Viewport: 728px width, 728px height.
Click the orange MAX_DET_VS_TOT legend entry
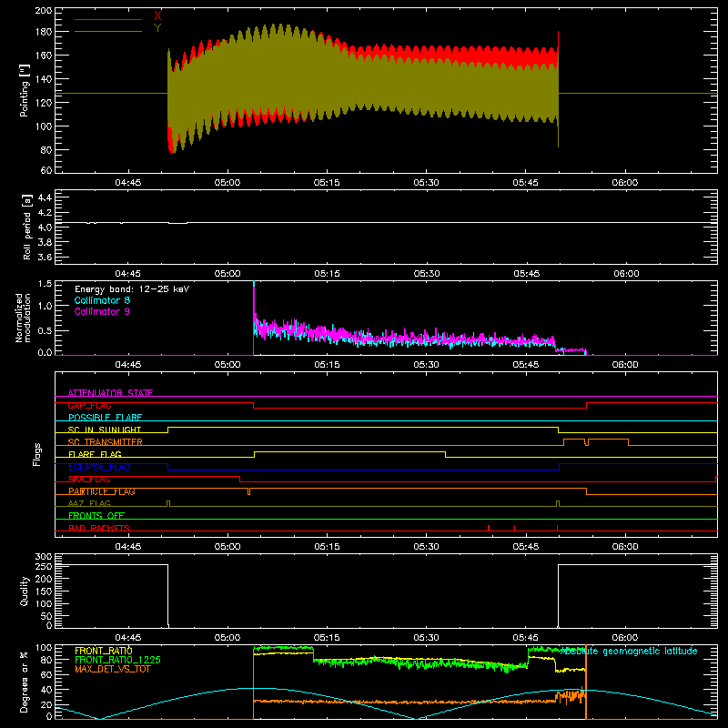113,669
